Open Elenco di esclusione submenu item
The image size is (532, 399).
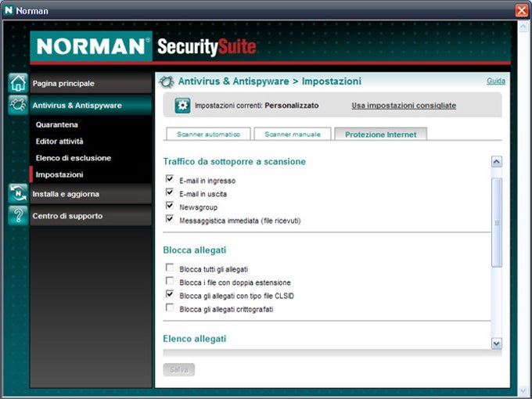tap(74, 158)
